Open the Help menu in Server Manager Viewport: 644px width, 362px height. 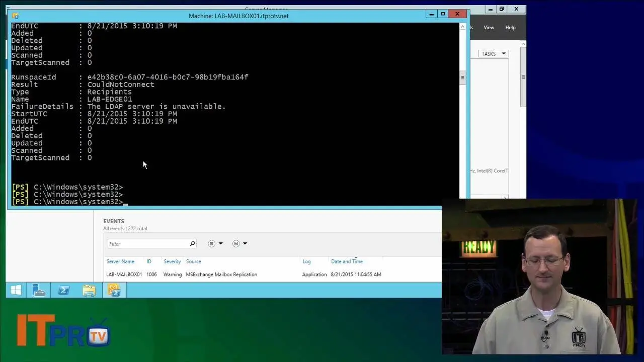coord(510,28)
